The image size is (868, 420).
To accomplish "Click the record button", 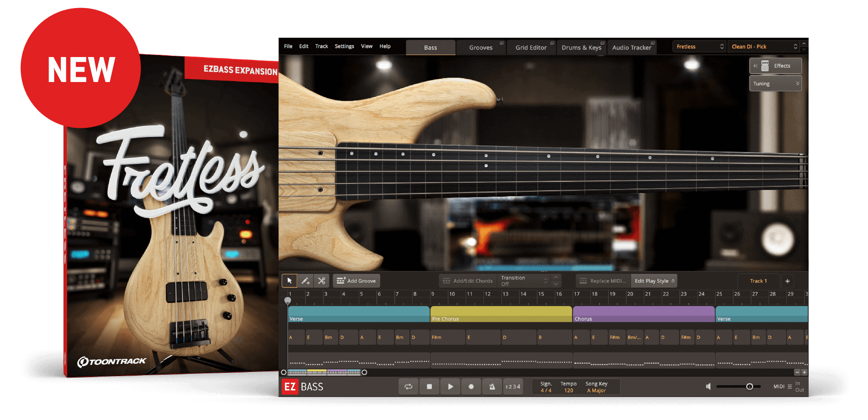I will [x=471, y=387].
